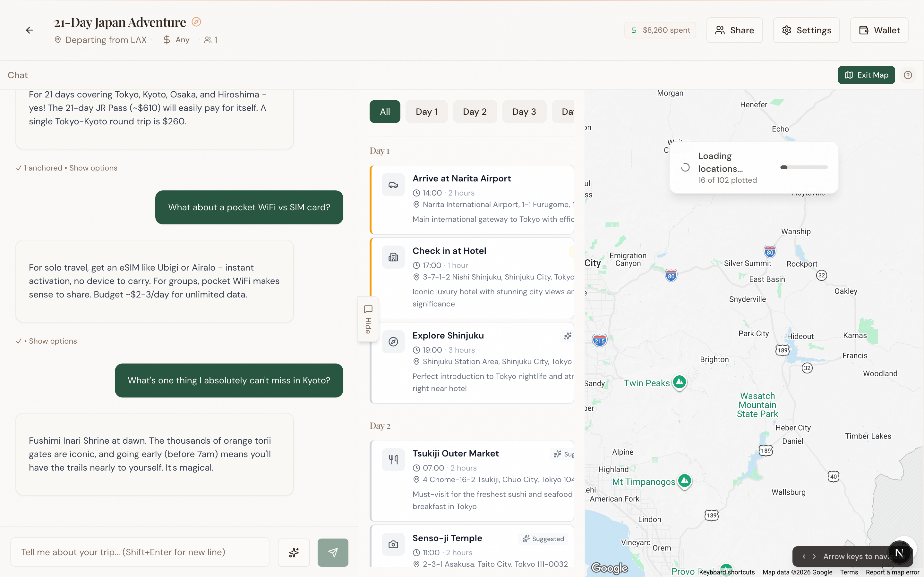The height and width of the screenshot is (577, 924).
Task: Click the Twin Peaks map marker
Action: [x=680, y=382]
